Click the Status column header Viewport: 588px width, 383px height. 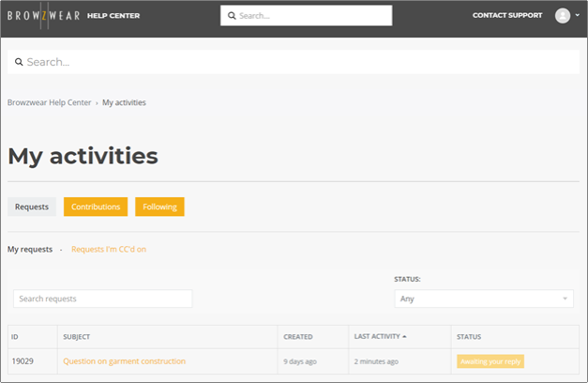469,337
